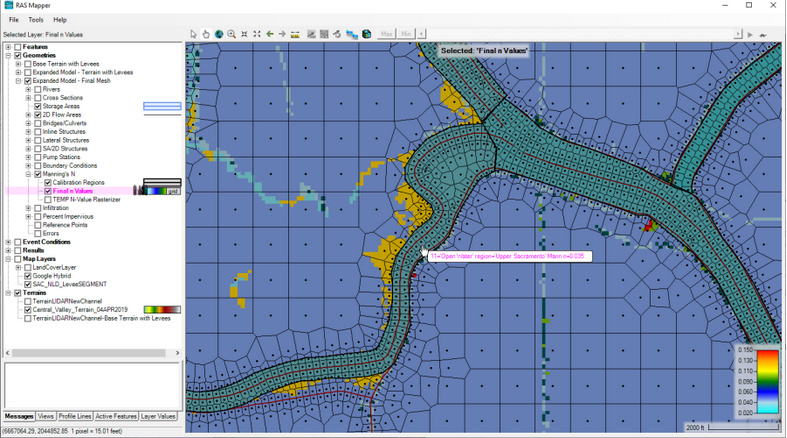787x438 pixels.
Task: Uncheck the Storage Areas layer
Action: click(x=38, y=106)
